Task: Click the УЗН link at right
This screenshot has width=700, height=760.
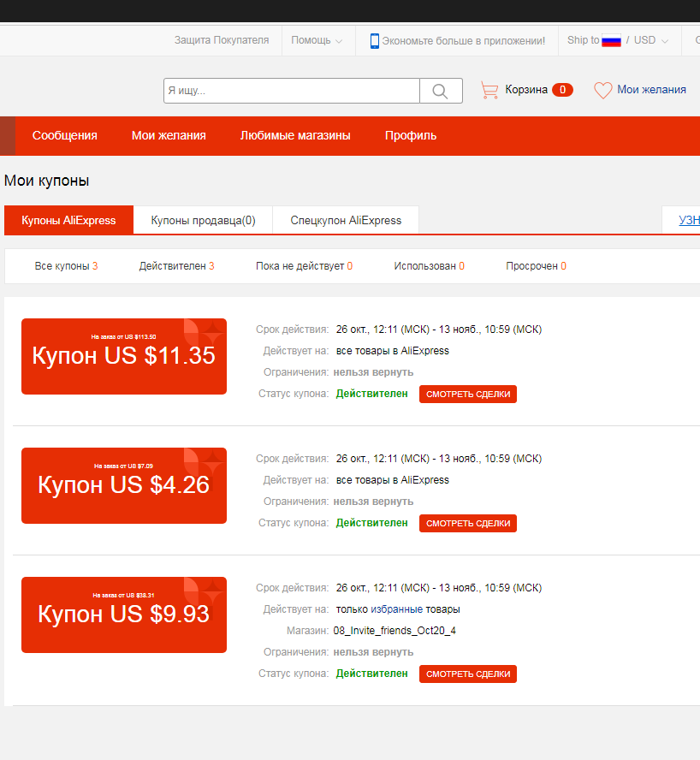Action: 689,220
